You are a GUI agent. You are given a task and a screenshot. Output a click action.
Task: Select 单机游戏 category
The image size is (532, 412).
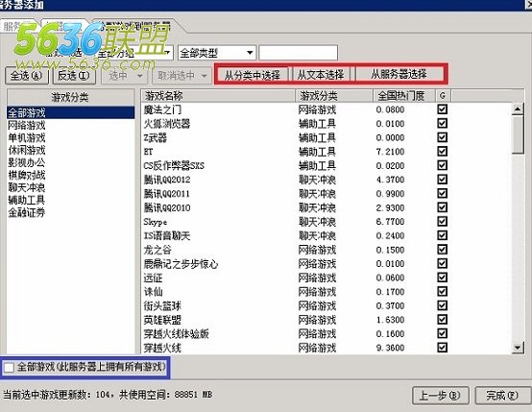click(70, 137)
